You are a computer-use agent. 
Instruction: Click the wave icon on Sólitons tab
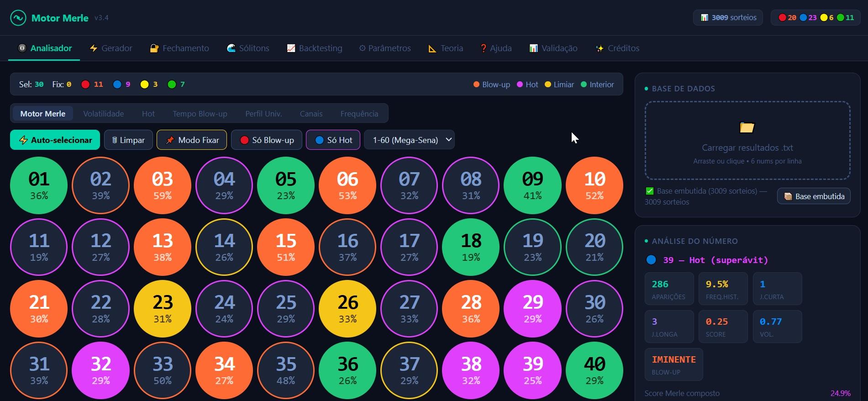(231, 48)
